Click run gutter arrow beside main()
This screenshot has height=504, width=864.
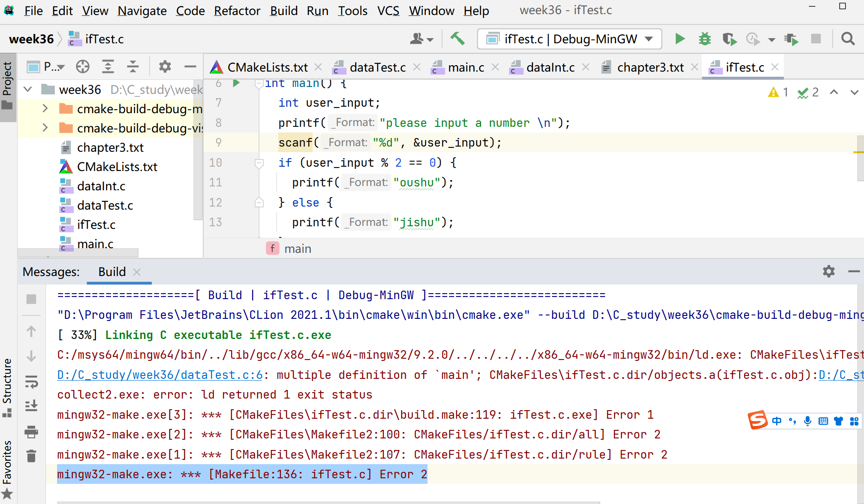coord(236,83)
